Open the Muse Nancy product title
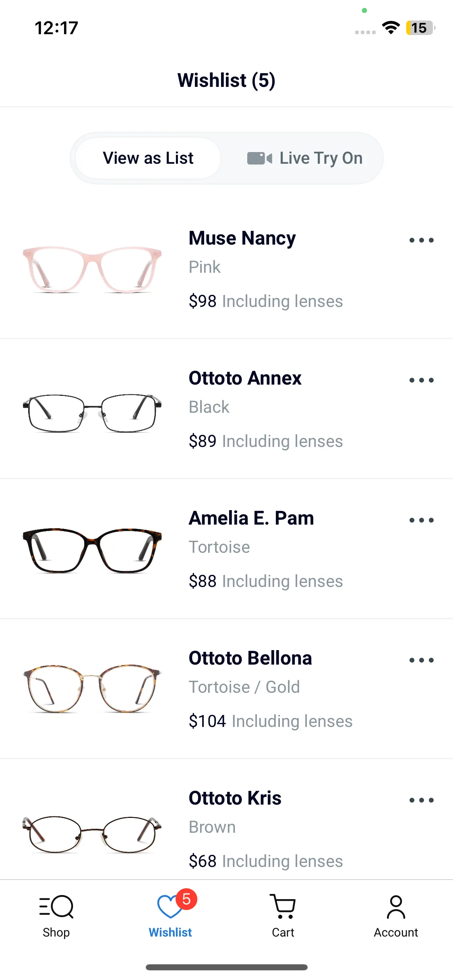Image resolution: width=453 pixels, height=980 pixels. coord(242,238)
